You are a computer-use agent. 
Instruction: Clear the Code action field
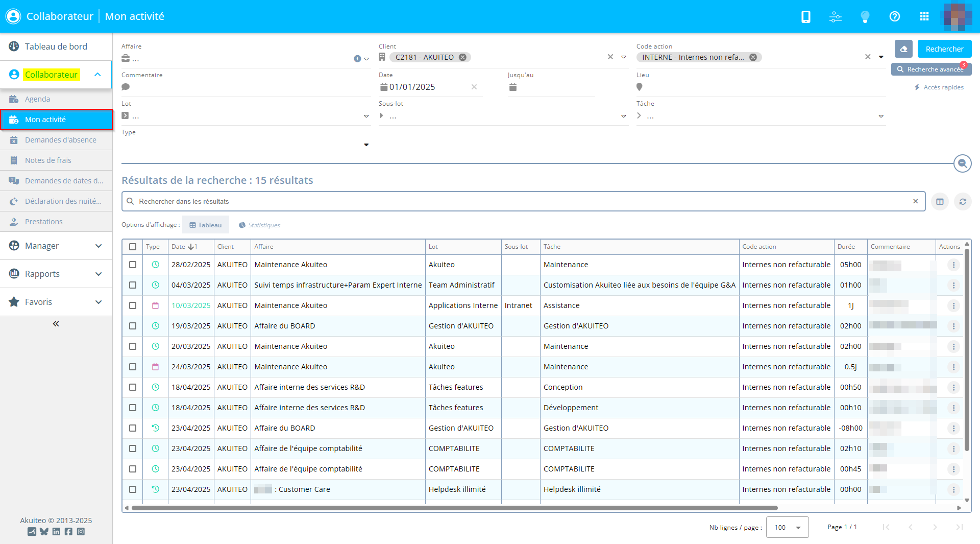coord(868,57)
